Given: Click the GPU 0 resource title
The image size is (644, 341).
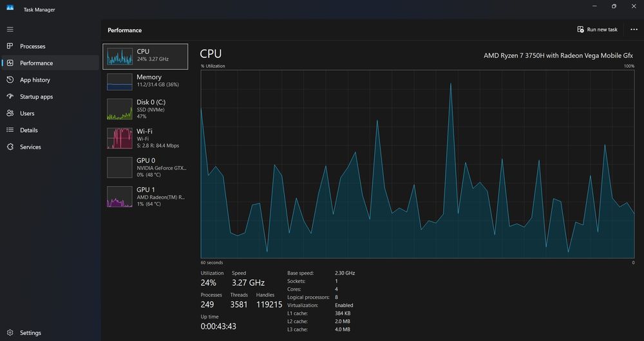Looking at the screenshot, I should 146,160.
